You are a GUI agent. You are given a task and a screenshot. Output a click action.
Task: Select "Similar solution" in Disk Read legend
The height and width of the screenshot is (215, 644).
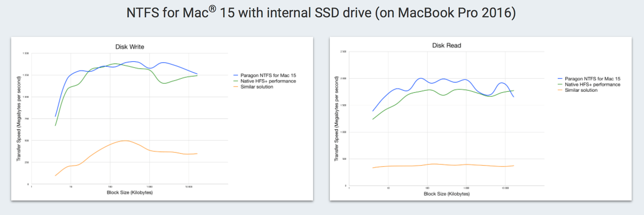[581, 90]
